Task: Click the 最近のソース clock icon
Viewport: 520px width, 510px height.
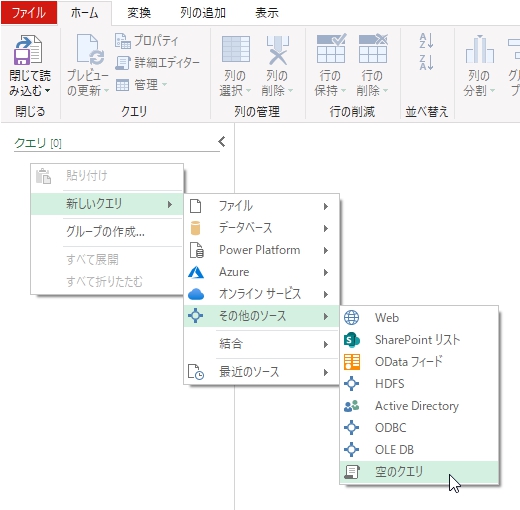Action: click(x=196, y=372)
